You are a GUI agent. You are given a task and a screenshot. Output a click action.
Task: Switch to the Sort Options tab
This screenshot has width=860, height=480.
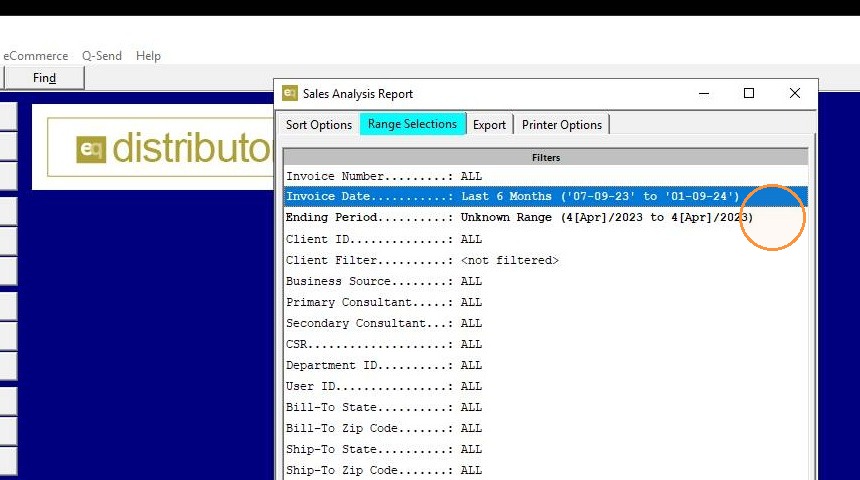tap(319, 125)
